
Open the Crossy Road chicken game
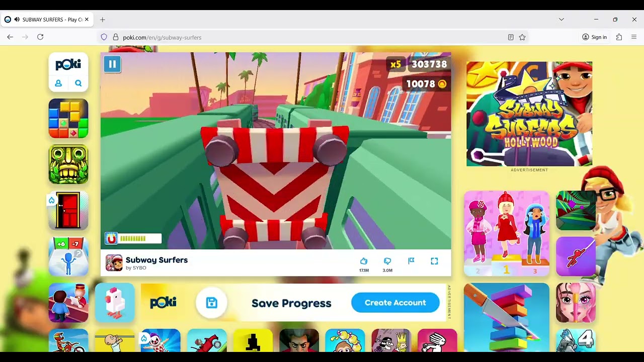pyautogui.click(x=115, y=303)
